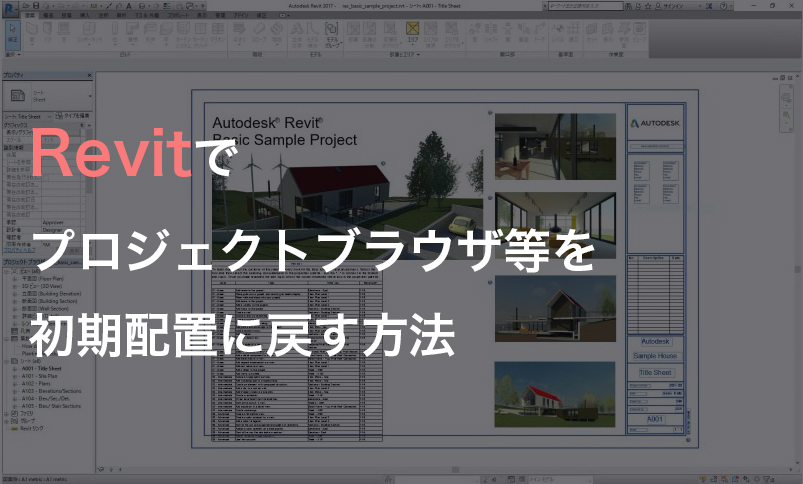The width and height of the screenshot is (803, 484).
Task: Click the Edit Type (タイプを編集) button
Action: tap(72, 116)
